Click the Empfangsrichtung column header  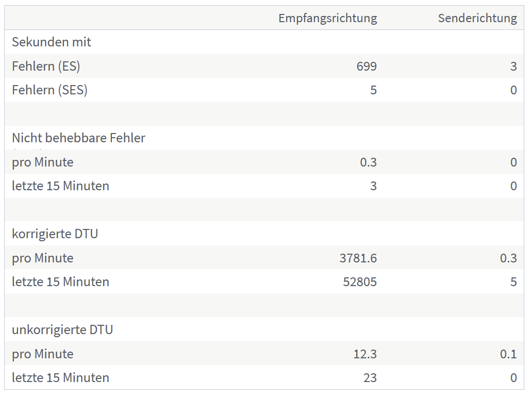(x=327, y=19)
